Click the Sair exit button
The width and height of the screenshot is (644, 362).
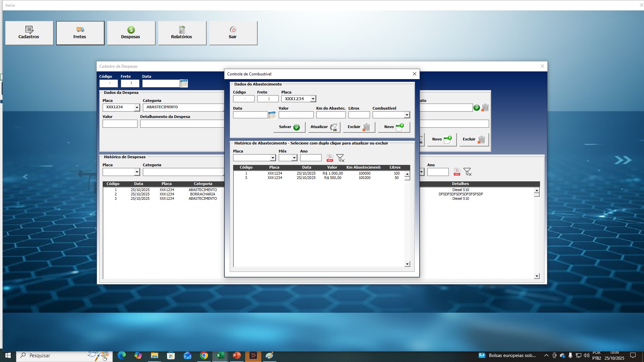[x=233, y=33]
